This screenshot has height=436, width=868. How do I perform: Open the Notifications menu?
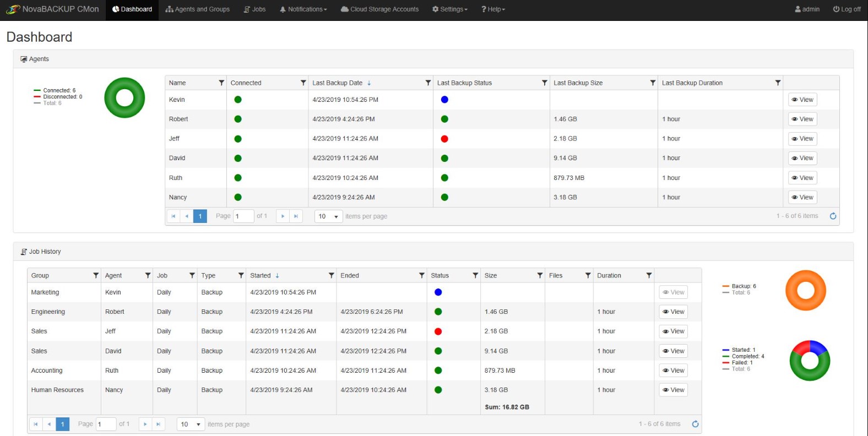coord(303,9)
